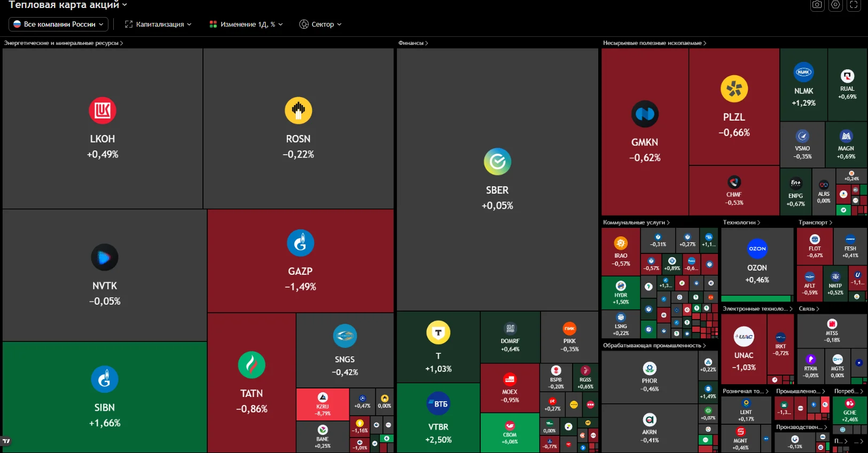
Task: Open the 'Транспорт' sector
Action: pyautogui.click(x=815, y=222)
